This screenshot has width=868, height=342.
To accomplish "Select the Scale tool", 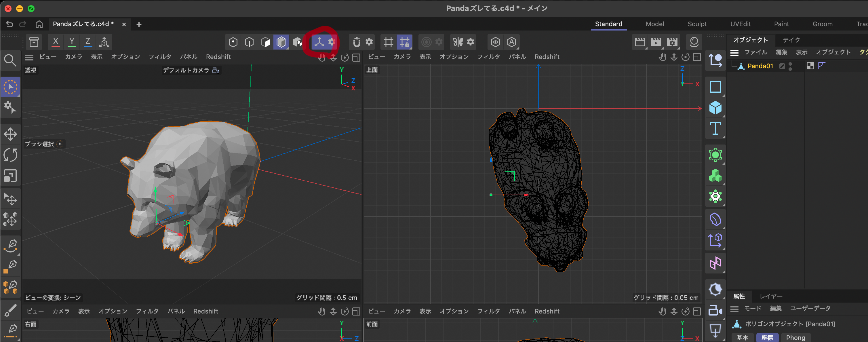I will [x=10, y=176].
